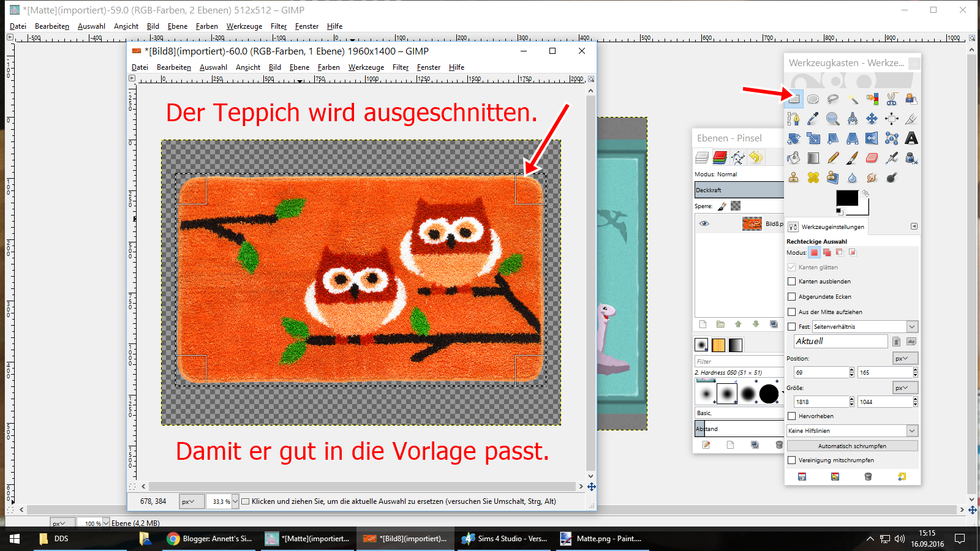Viewport: 980px width, 551px height.
Task: Open the Position unit px dropdown
Action: pos(905,358)
